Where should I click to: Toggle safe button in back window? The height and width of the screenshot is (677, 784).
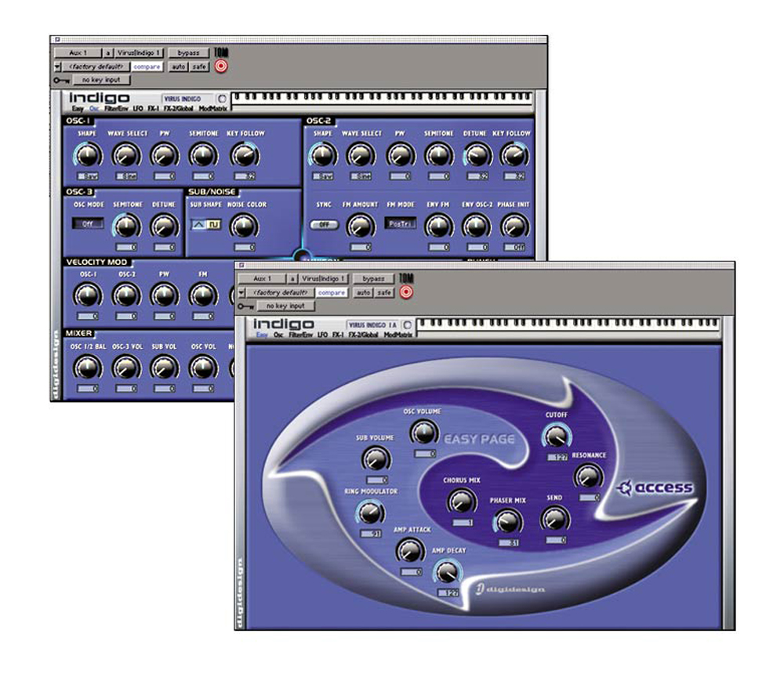pos(199,67)
